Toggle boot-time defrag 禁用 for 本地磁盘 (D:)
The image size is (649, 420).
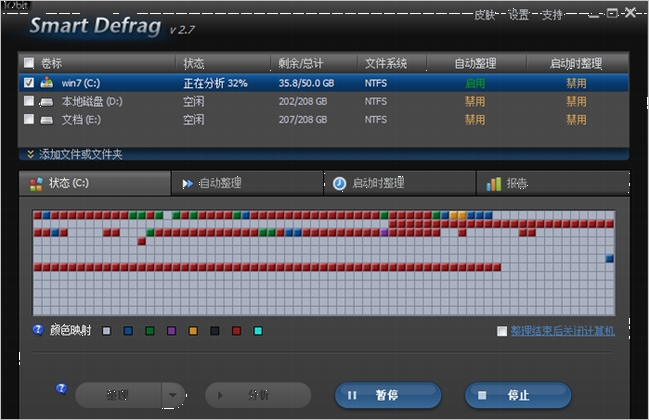576,101
